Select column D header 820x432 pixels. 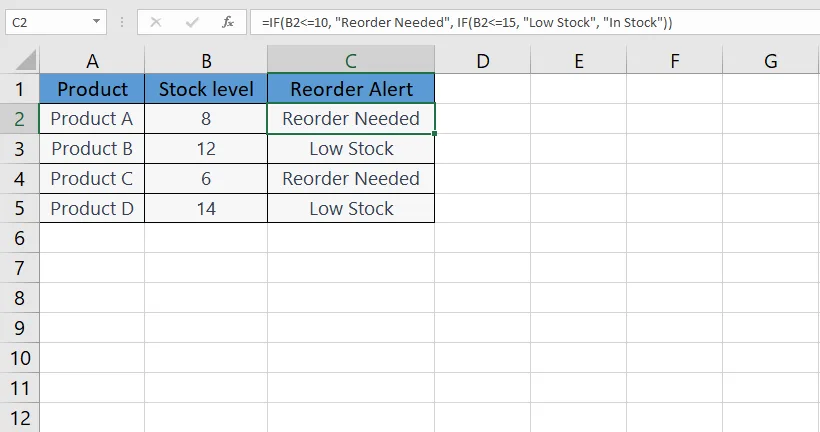click(x=483, y=61)
